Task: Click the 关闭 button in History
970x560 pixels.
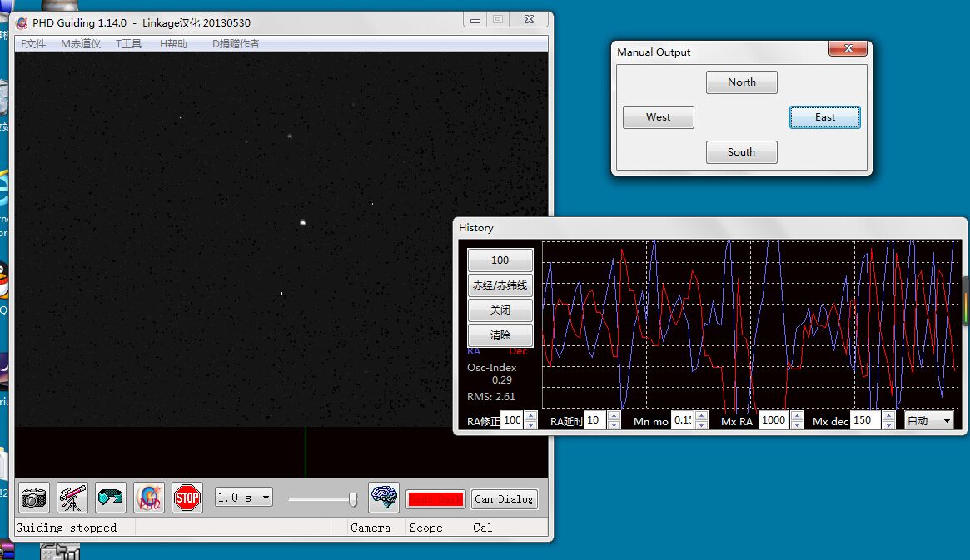Action: [x=500, y=310]
